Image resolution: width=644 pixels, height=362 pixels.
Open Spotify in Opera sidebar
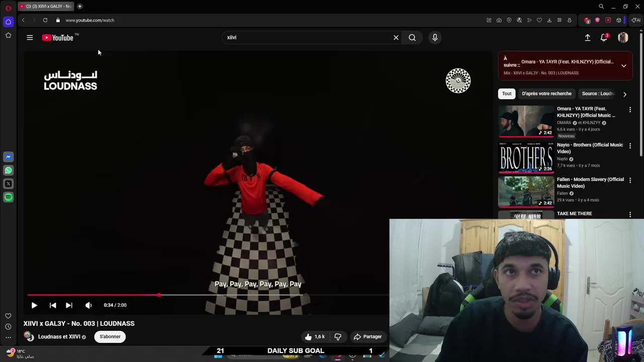pyautogui.click(x=8, y=198)
